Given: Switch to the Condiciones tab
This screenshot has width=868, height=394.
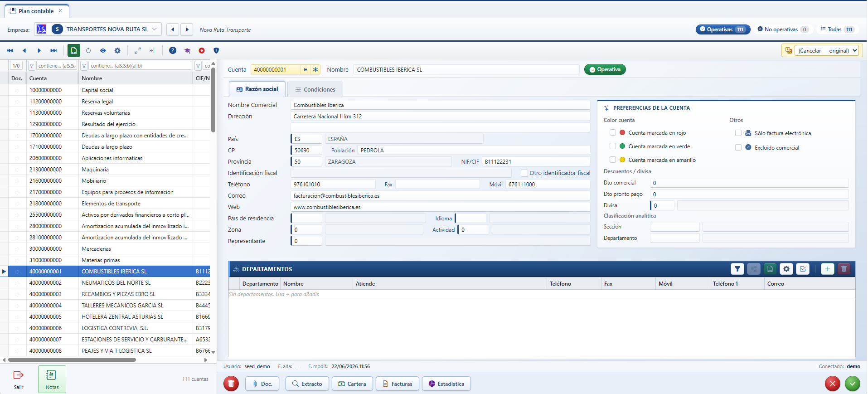Looking at the screenshot, I should (315, 89).
